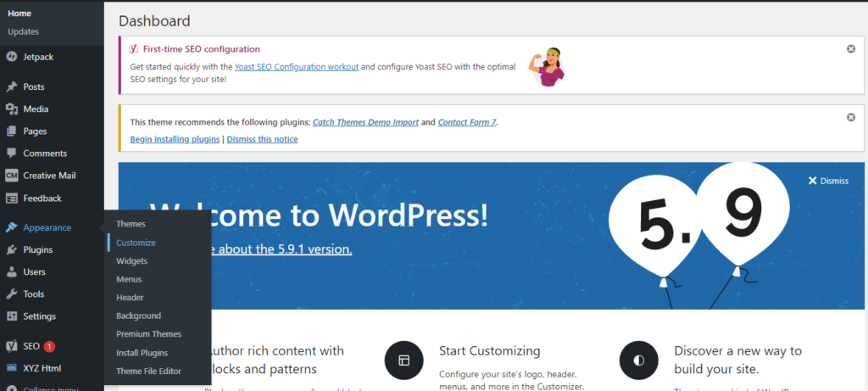868x391 pixels.
Task: Open Background in Appearance flyout
Action: point(138,316)
